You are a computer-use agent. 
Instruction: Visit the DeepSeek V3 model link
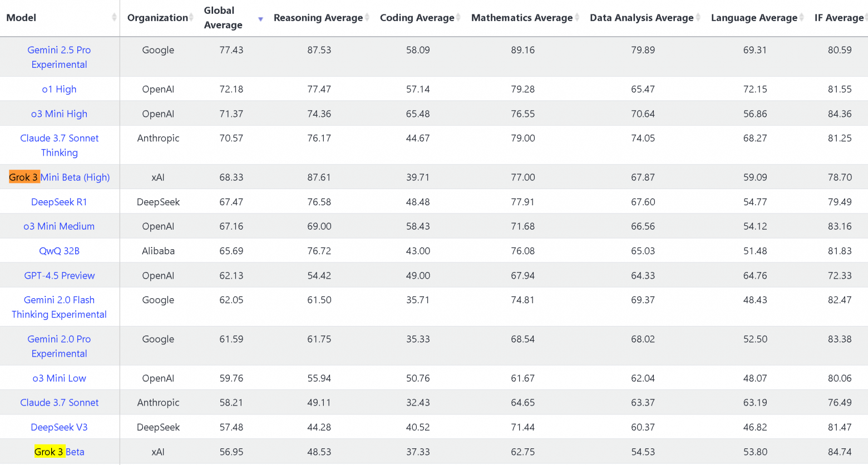click(x=60, y=427)
